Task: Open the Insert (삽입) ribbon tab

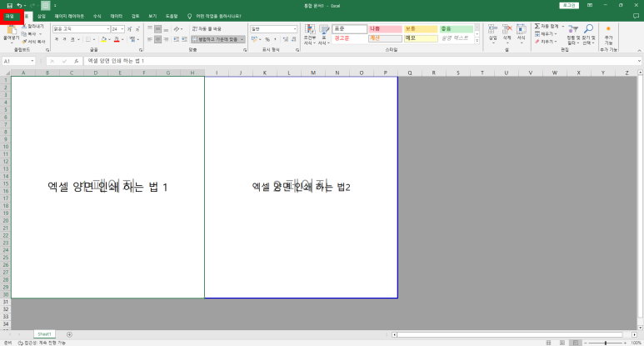Action: pos(42,17)
